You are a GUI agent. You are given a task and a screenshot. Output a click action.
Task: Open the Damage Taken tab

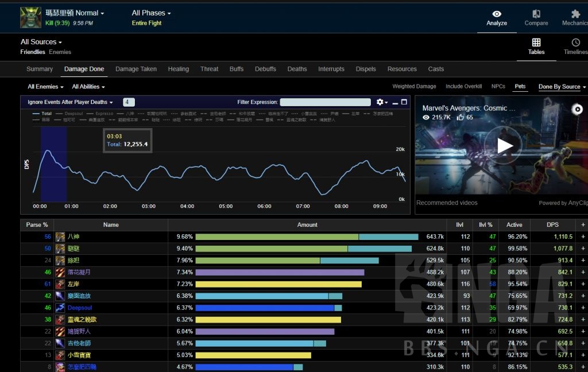(136, 69)
